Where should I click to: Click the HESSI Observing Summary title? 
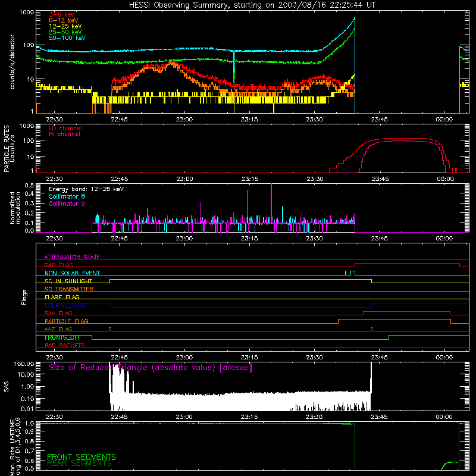[252, 5]
